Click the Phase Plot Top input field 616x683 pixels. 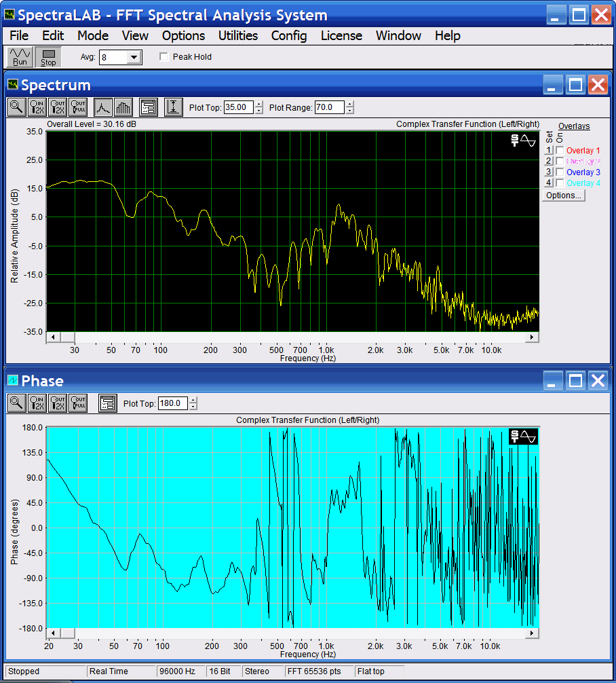[x=172, y=403]
